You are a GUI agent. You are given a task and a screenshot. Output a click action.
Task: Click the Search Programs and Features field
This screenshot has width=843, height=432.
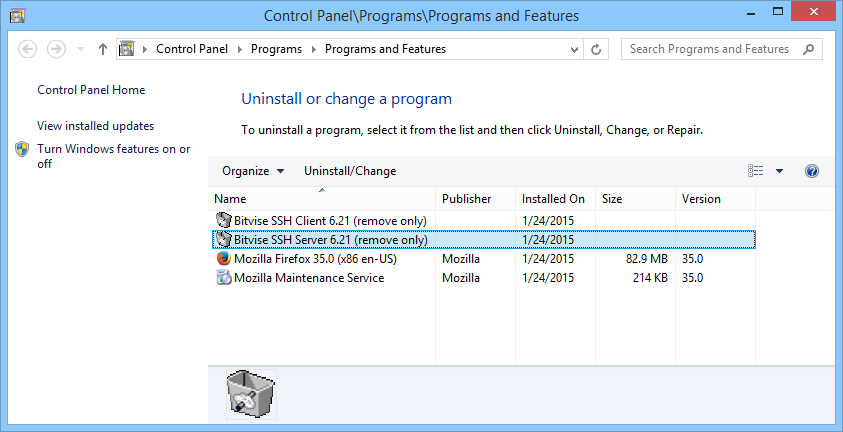710,49
